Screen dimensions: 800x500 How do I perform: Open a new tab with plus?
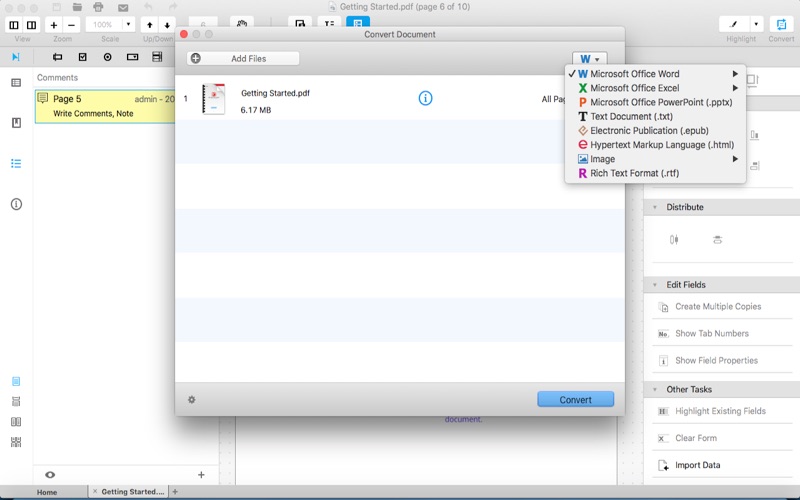(175, 492)
